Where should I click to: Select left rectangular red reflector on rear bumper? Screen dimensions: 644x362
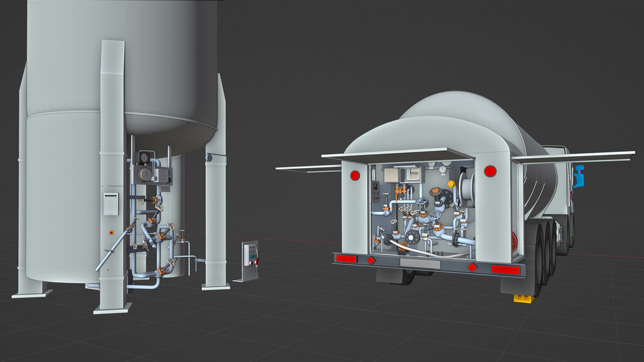tap(346, 259)
